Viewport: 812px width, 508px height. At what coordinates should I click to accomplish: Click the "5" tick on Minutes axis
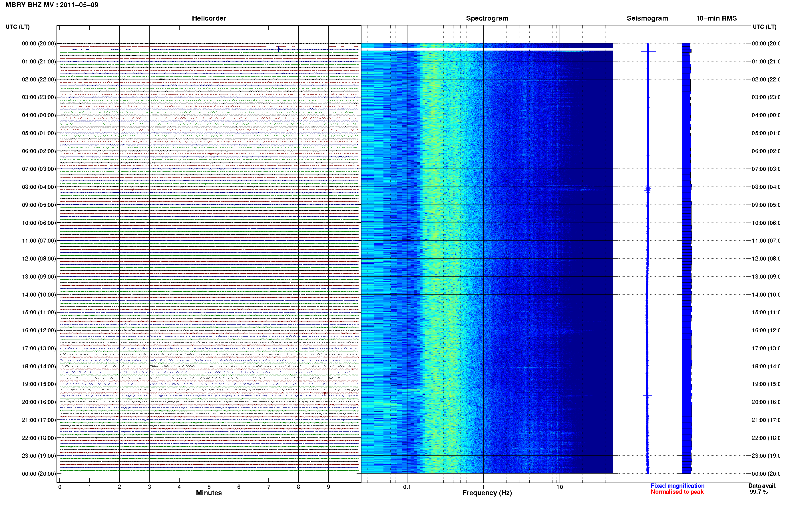click(x=209, y=487)
